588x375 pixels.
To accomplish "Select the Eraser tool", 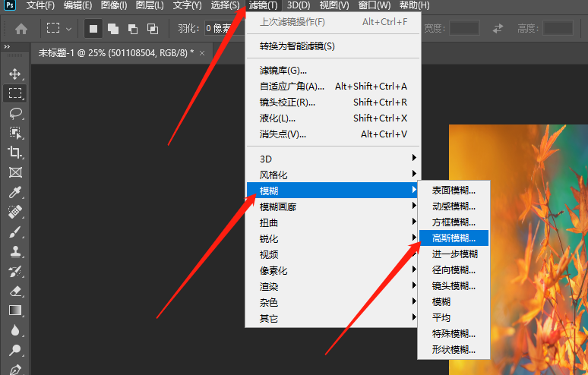I will (x=15, y=291).
